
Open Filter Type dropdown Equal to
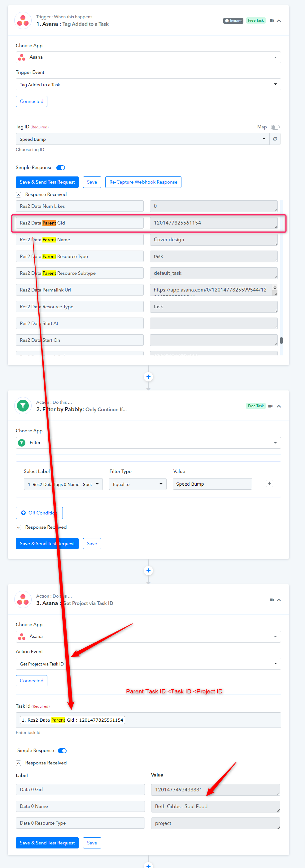click(137, 484)
